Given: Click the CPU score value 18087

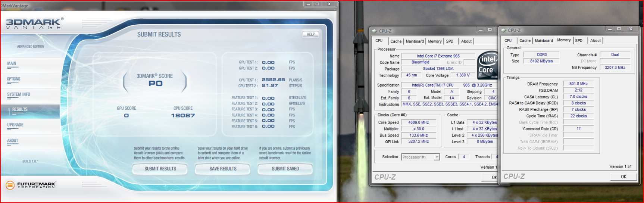Looking at the screenshot, I should click(183, 116).
